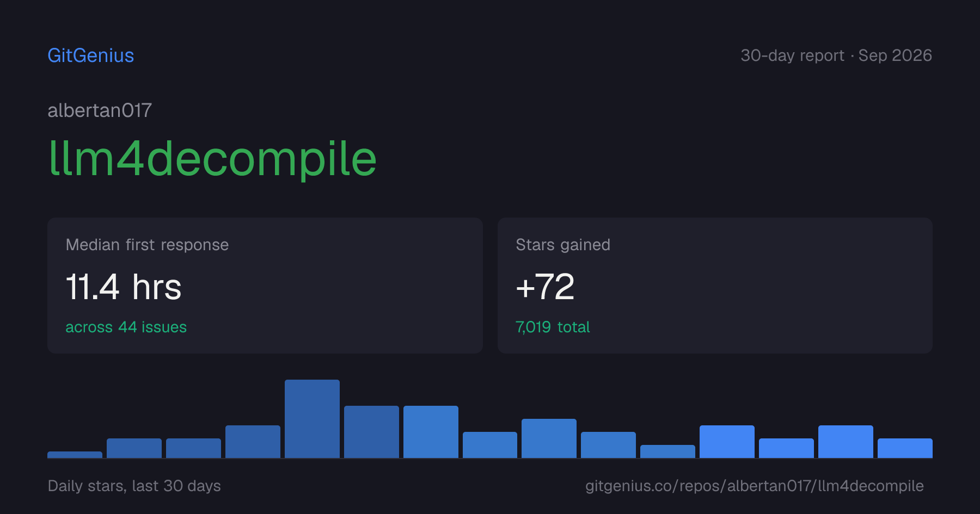The height and width of the screenshot is (514, 980).
Task: Click the GitGenius brand link
Action: point(91,55)
